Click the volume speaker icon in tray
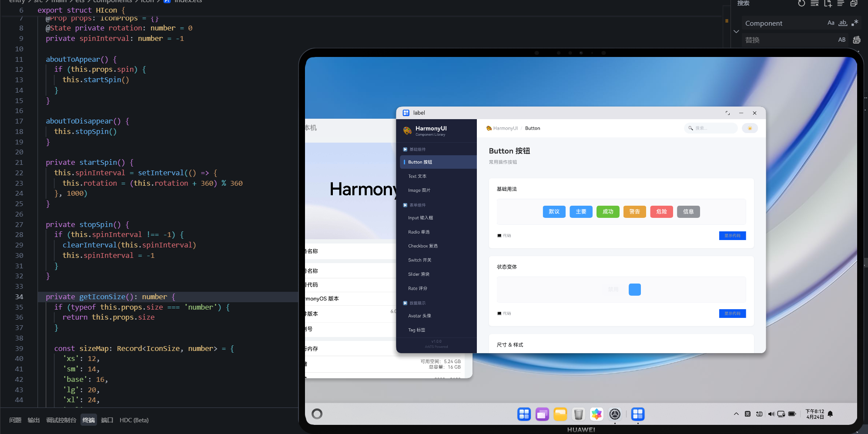This screenshot has width=868, height=434. (771, 414)
